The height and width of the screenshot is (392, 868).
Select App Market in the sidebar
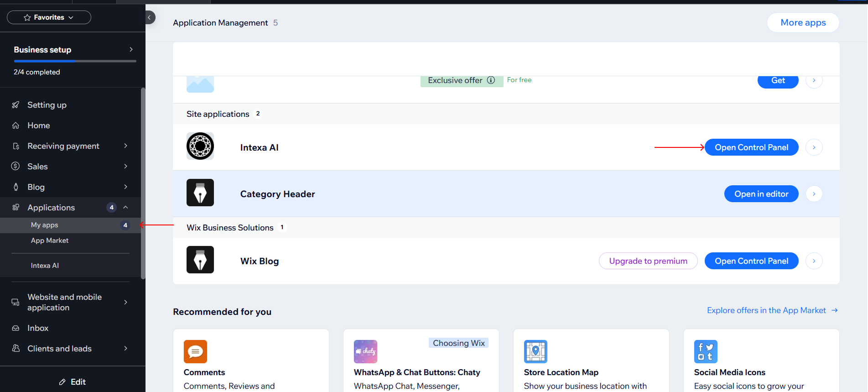pyautogui.click(x=50, y=240)
